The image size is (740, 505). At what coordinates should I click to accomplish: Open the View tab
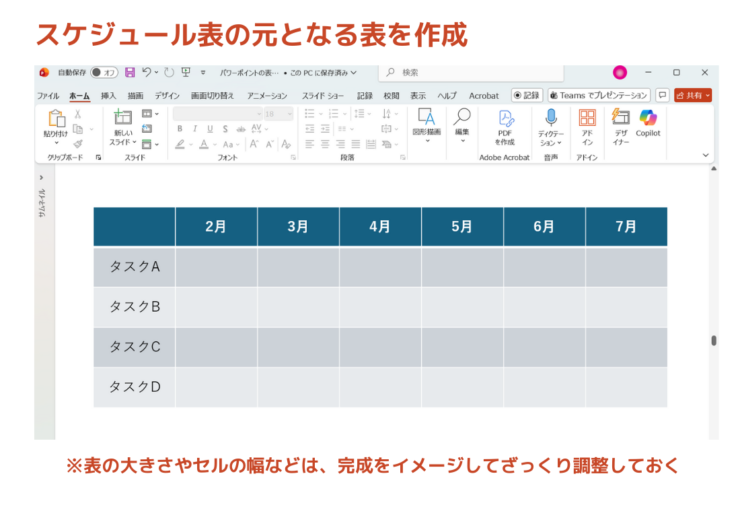coord(418,96)
